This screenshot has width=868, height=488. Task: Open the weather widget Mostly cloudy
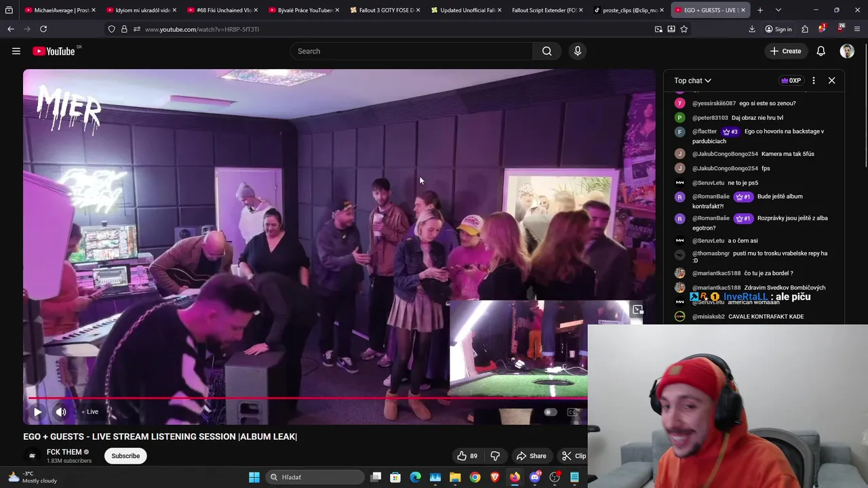tap(33, 477)
